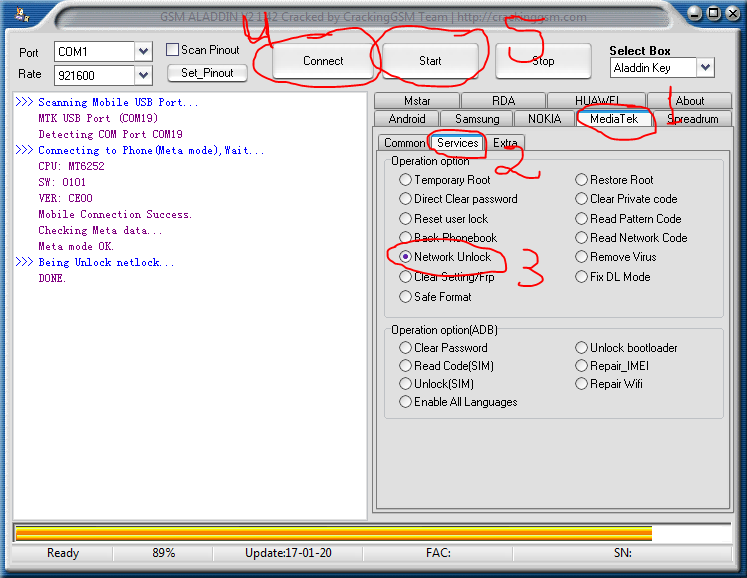Screen dimensions: 747x578
Task: Click the 'Mobile Connection Success.' log line
Action: tap(115, 214)
